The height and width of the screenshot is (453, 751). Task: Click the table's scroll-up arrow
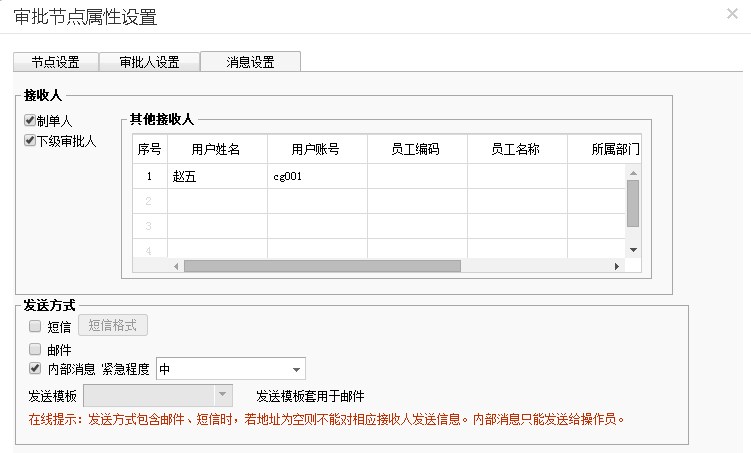pyautogui.click(x=632, y=172)
